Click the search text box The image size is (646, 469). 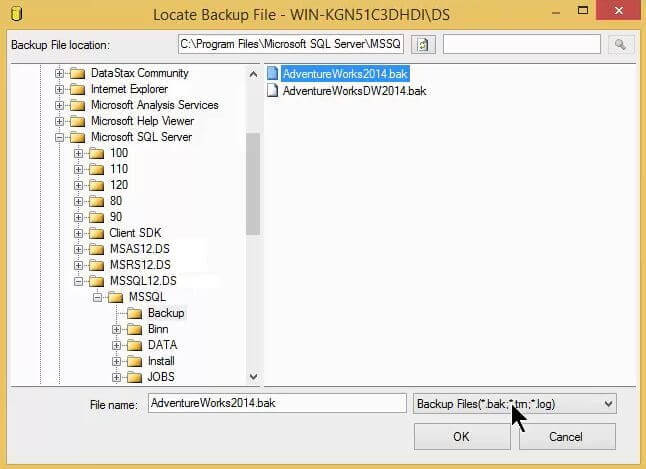(x=522, y=44)
